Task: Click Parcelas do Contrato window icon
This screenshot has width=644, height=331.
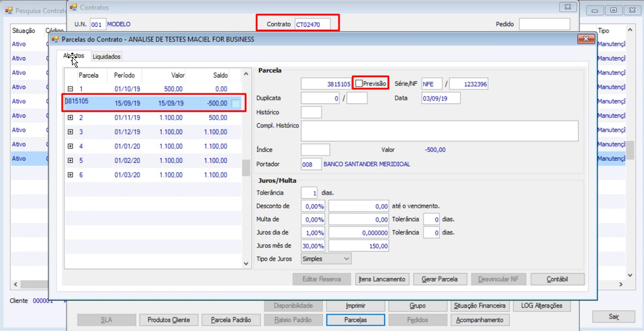Action: [x=55, y=39]
